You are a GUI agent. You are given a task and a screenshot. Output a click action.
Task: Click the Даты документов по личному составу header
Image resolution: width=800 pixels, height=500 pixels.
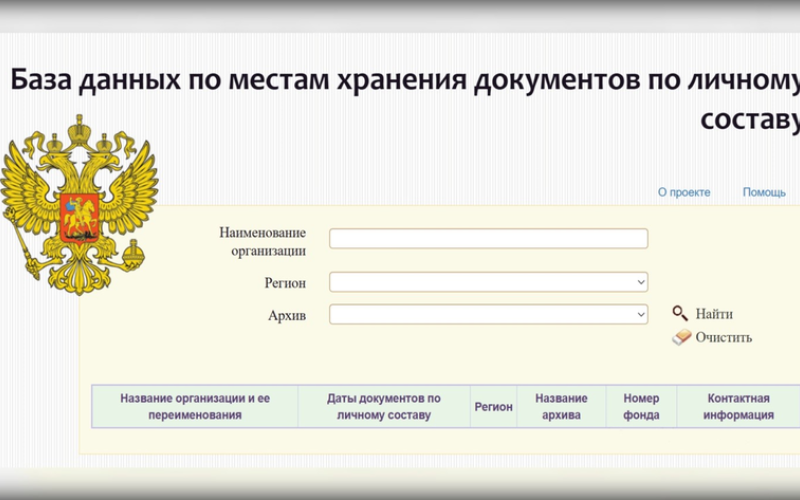(384, 407)
